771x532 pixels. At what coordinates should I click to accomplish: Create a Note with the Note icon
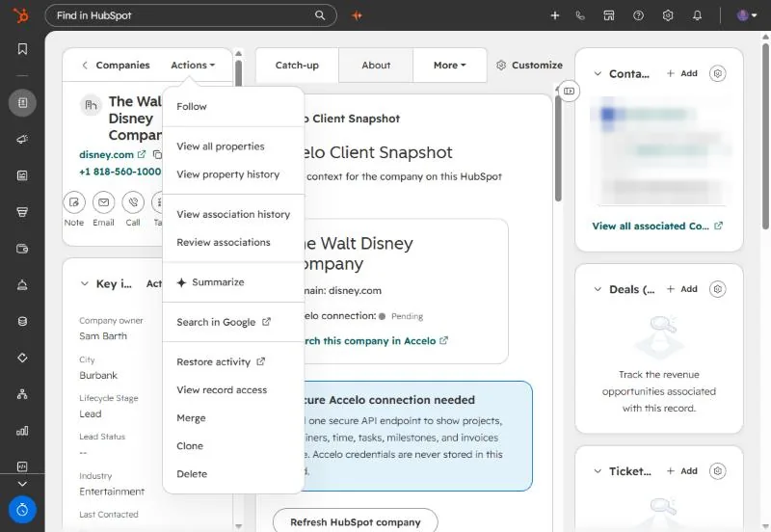click(x=74, y=202)
